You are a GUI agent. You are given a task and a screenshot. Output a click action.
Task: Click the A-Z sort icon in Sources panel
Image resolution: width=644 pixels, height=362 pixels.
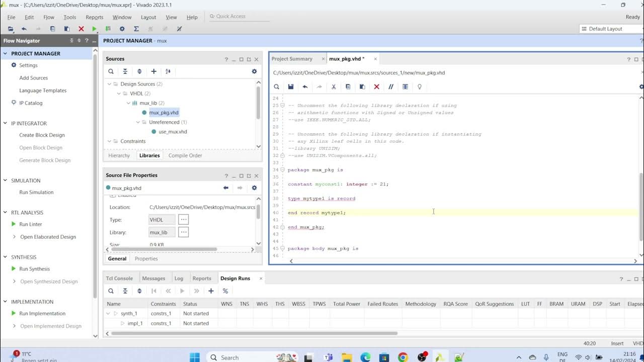pos(168,71)
